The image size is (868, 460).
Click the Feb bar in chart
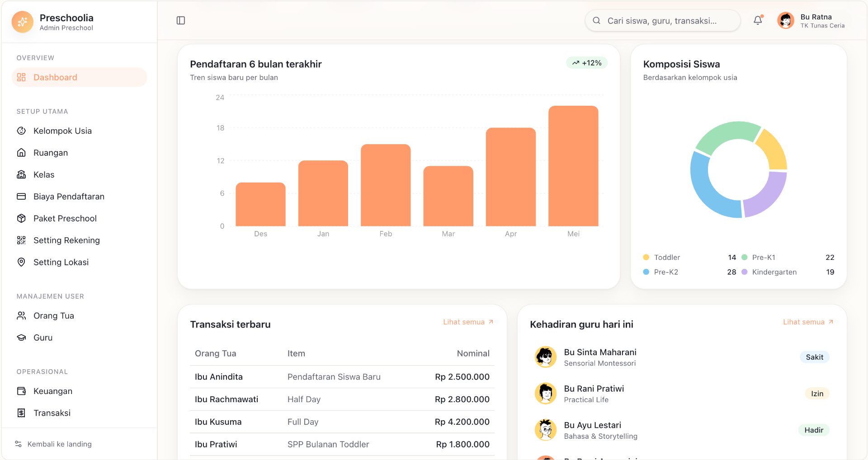pos(386,185)
